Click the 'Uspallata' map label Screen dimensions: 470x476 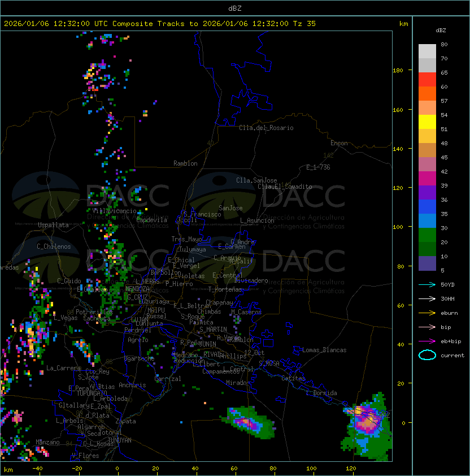53,225
